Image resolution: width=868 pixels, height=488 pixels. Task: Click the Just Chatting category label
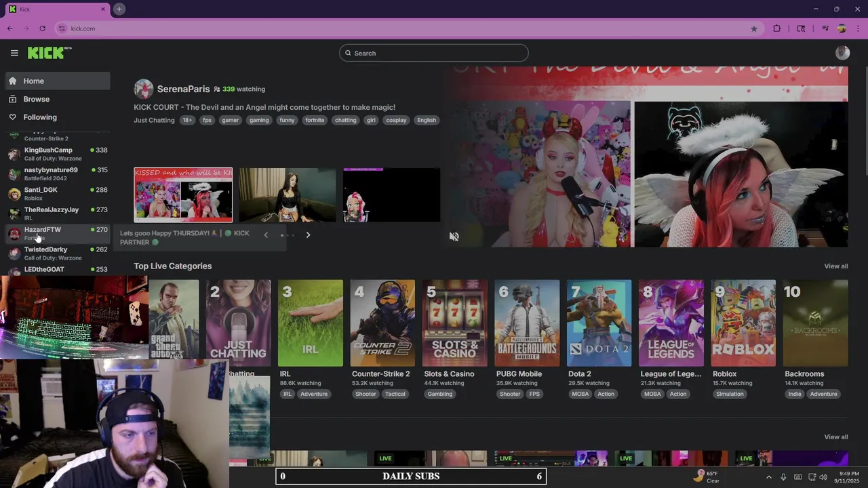154,120
